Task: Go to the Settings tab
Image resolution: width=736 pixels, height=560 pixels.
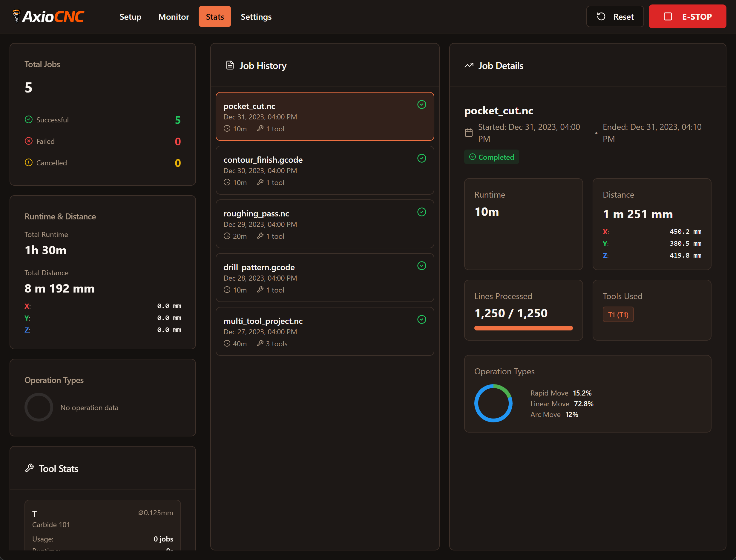Action: pyautogui.click(x=256, y=16)
